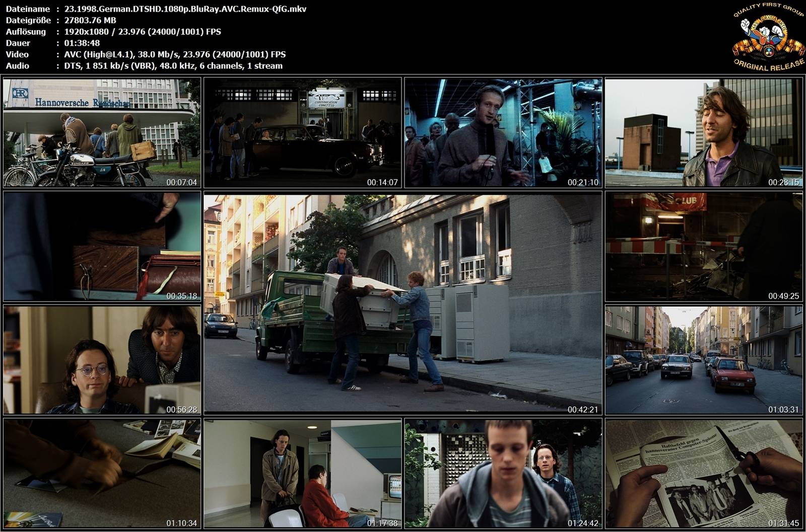Viewport: 806px width, 532px height.
Task: Click the Dateigröße label
Action: [x=28, y=20]
